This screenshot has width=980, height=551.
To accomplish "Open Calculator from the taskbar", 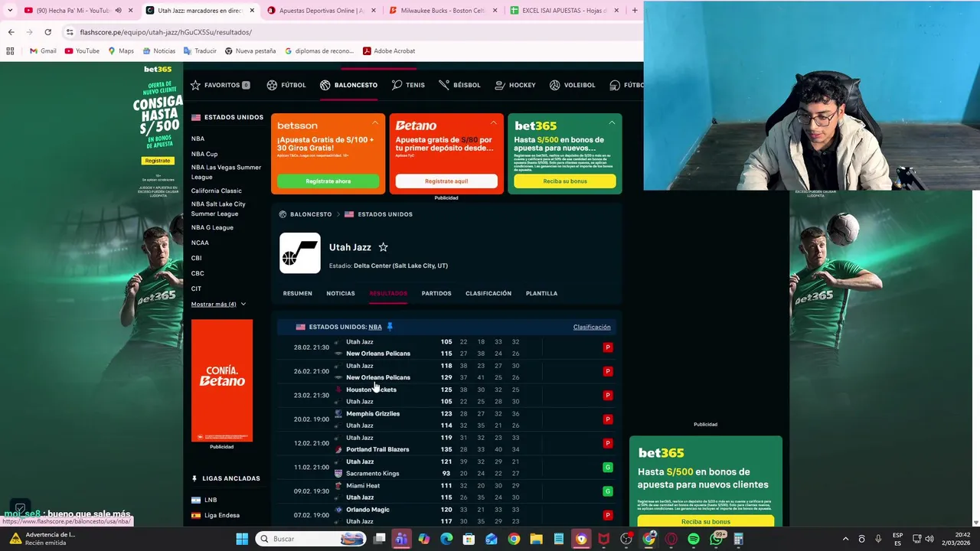I will (x=738, y=539).
